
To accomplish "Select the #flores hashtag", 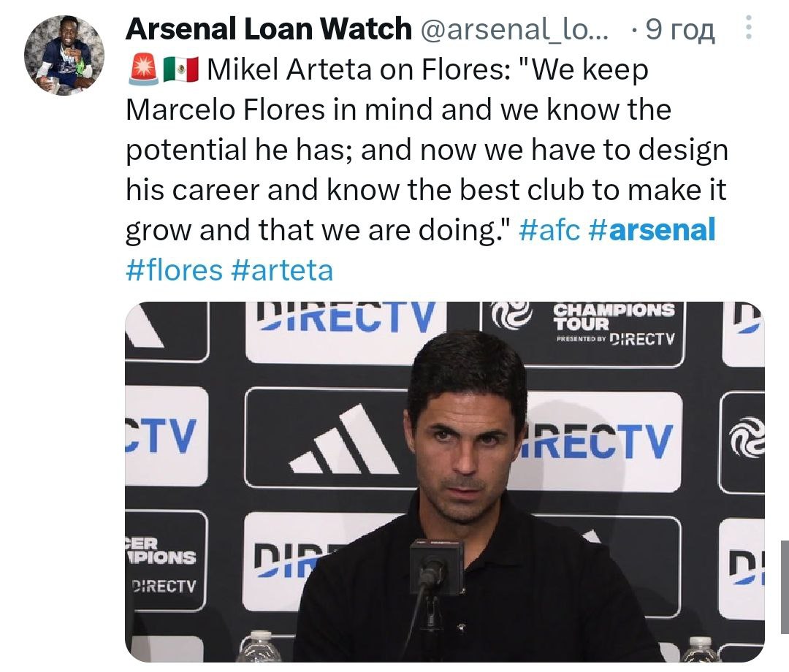I will tap(174, 270).
